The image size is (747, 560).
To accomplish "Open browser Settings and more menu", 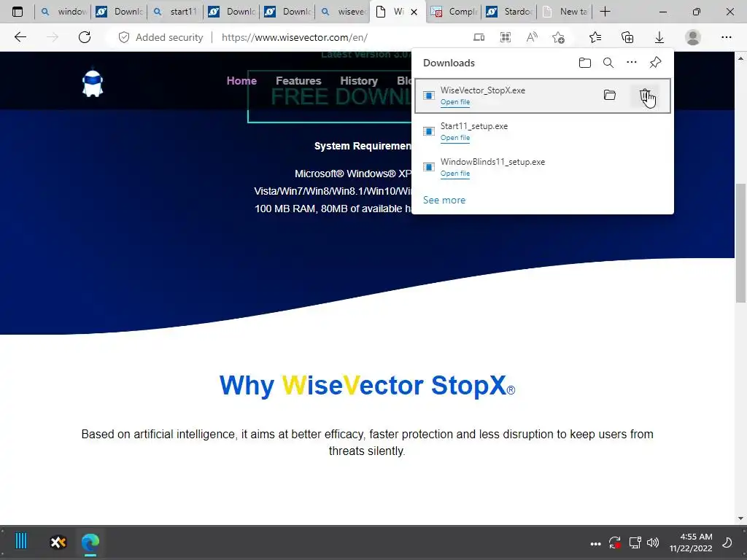I will click(x=726, y=37).
